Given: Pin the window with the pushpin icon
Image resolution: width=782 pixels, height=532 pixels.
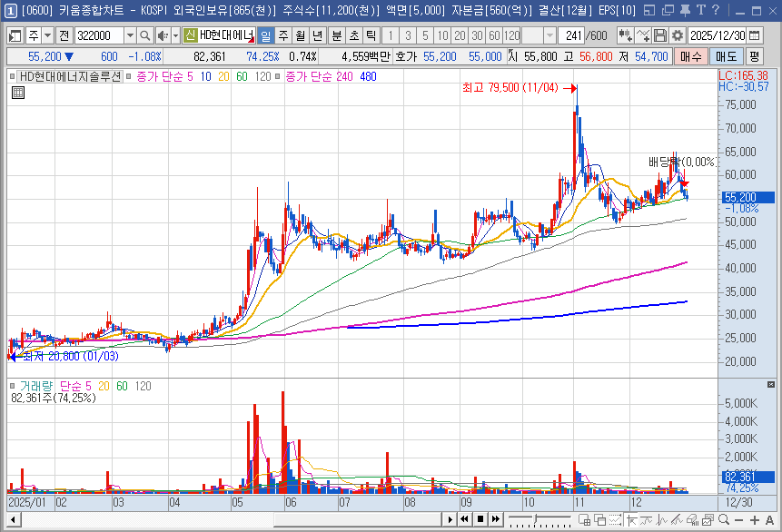Looking at the screenshot, I should pos(685,10).
